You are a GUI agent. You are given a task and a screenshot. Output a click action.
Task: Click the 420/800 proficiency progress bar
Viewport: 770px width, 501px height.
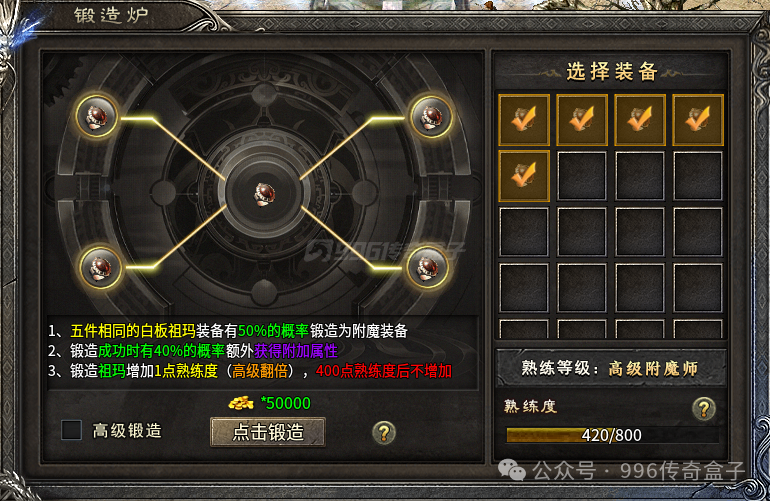point(612,435)
